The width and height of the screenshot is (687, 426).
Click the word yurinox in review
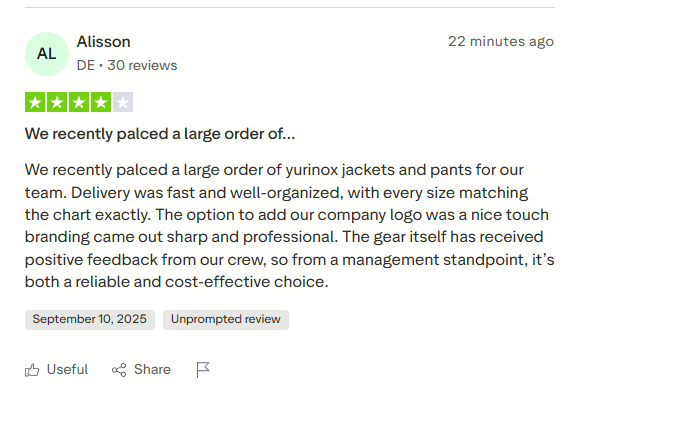coord(312,170)
